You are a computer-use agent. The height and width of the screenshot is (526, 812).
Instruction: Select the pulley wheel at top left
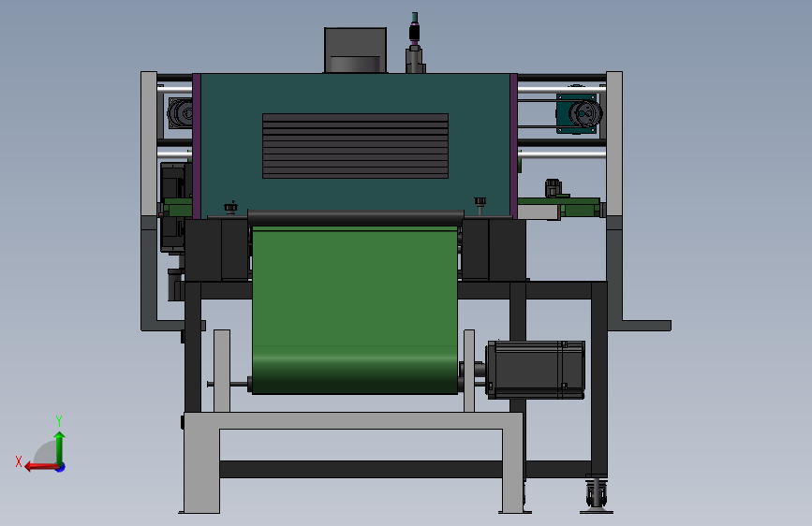tap(180, 112)
